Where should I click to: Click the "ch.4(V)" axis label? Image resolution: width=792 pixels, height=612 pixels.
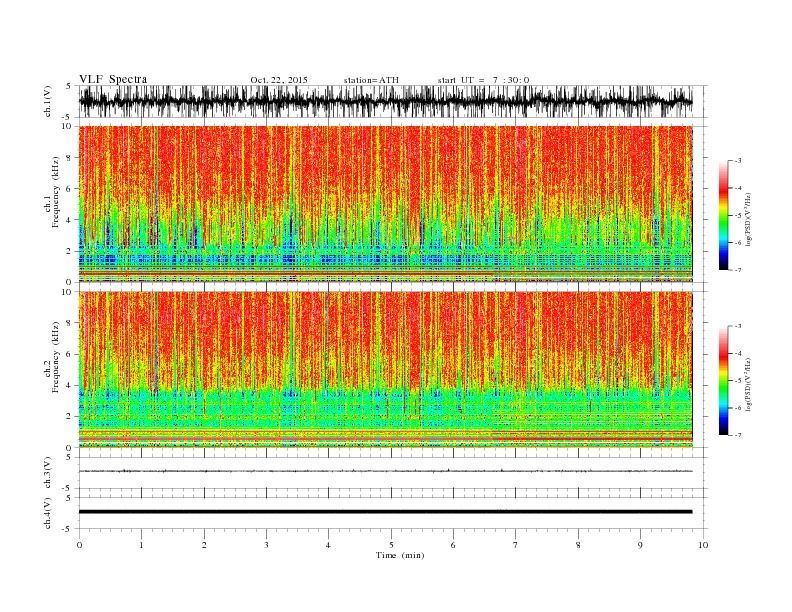48,513
